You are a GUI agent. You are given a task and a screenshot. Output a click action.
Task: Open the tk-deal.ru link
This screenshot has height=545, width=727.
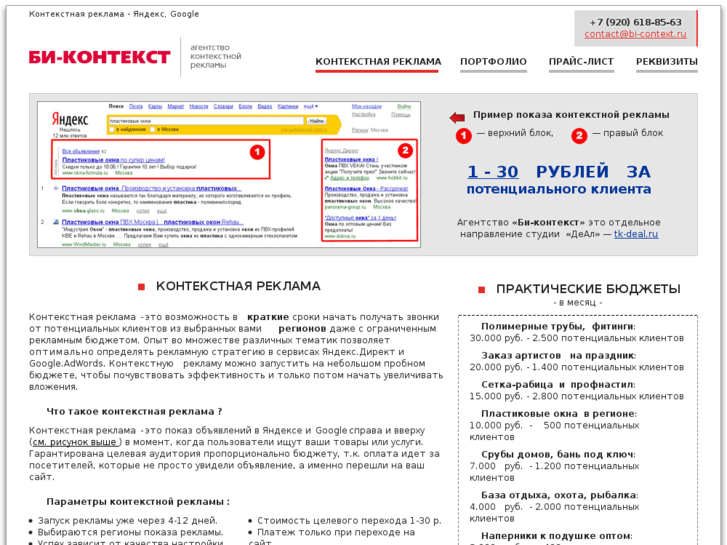click(636, 234)
